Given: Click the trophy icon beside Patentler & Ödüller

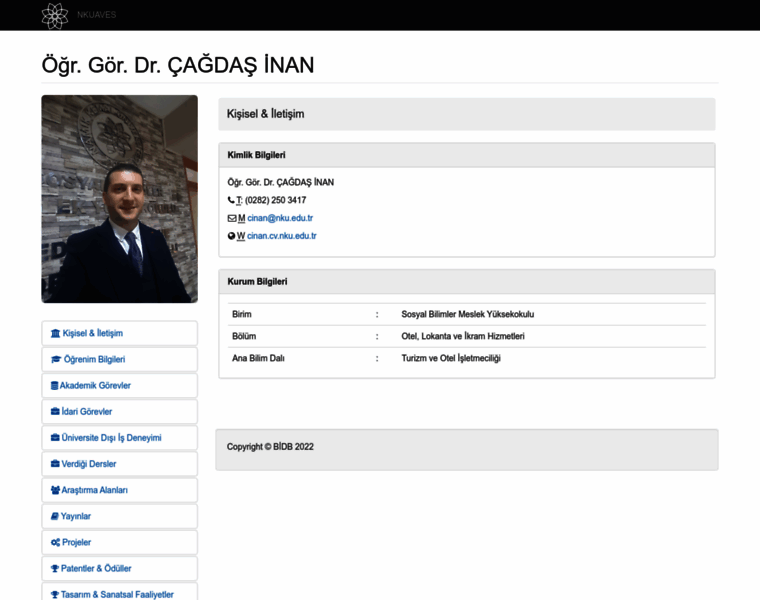Looking at the screenshot, I should pos(55,568).
